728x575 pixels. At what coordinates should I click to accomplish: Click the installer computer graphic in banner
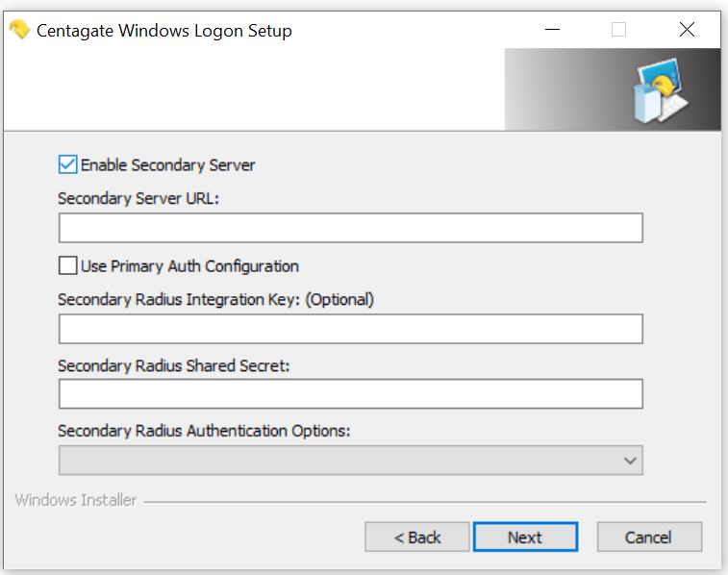point(661,93)
